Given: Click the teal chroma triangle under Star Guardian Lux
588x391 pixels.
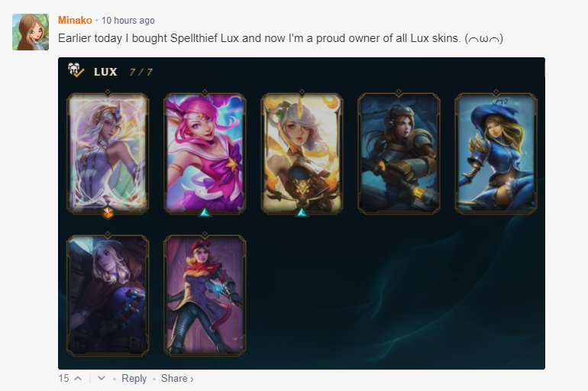Looking at the screenshot, I should (205, 212).
